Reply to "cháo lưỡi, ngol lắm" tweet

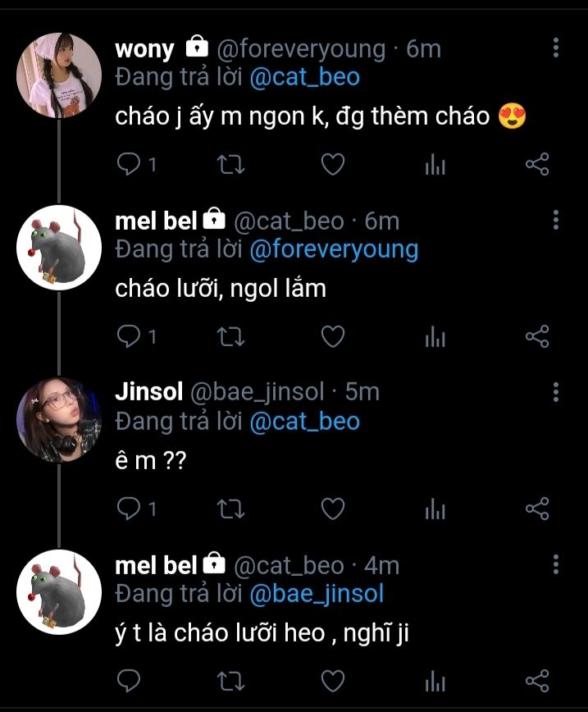[x=130, y=336]
